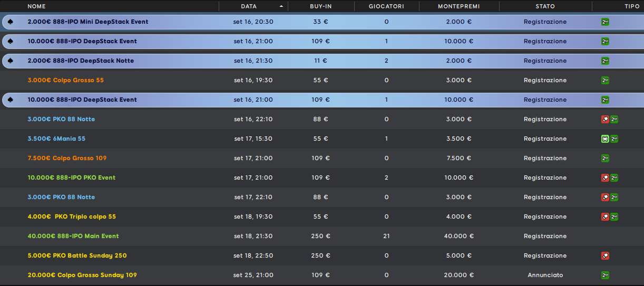This screenshot has width=644, height=286.
Task: Click the green 2nd icon for 6Mania 55
Action: 614,139
